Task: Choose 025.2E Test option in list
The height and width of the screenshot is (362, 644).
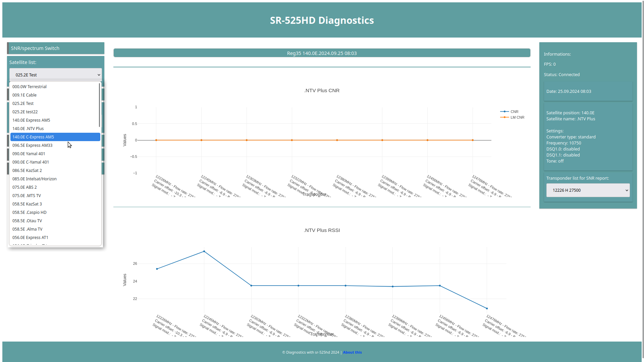Action: pyautogui.click(x=55, y=103)
